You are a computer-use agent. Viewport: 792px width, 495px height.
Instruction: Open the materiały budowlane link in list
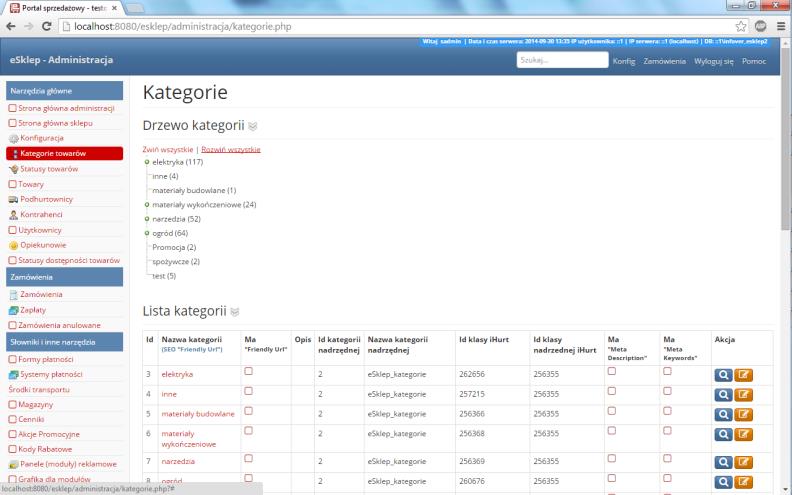click(x=198, y=414)
